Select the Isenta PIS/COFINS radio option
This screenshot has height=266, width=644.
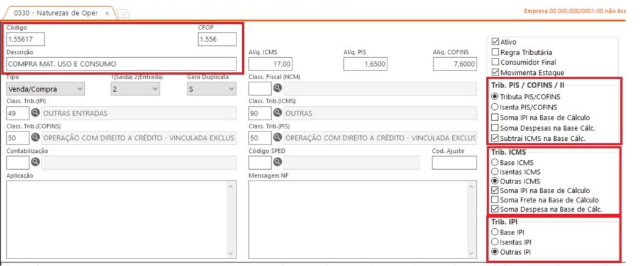[495, 107]
